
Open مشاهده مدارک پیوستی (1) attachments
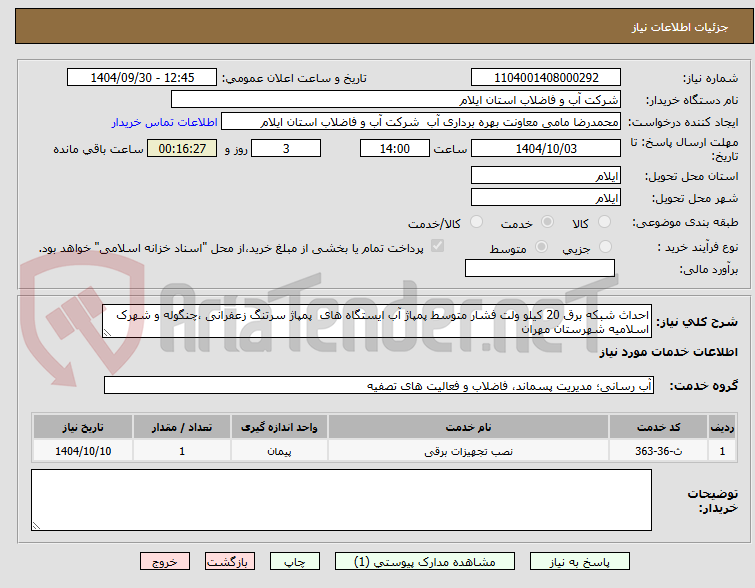(x=425, y=562)
